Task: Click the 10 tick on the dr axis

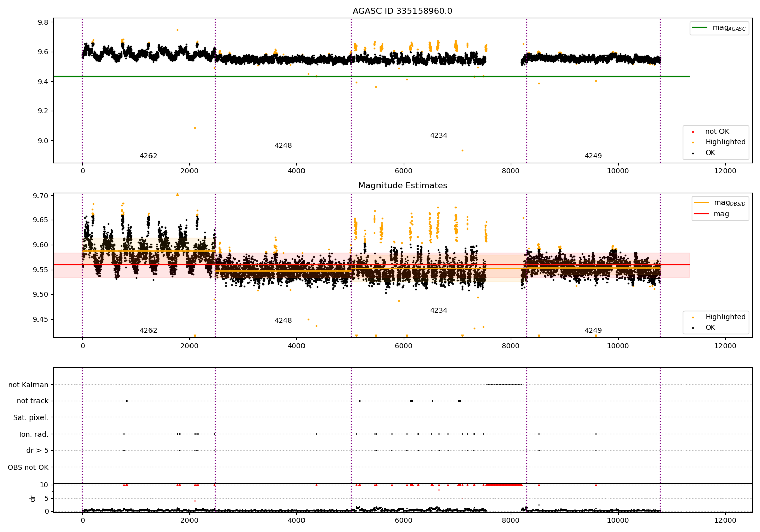Action: tap(44, 485)
